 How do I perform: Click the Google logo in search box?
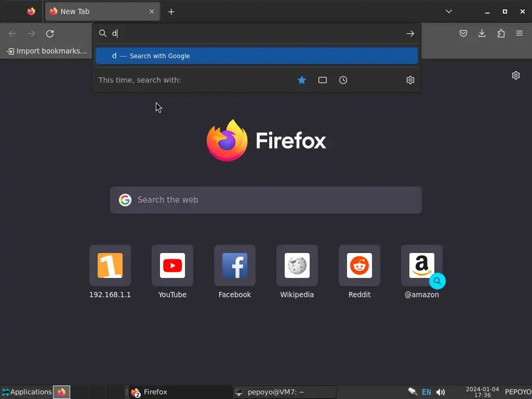point(125,200)
